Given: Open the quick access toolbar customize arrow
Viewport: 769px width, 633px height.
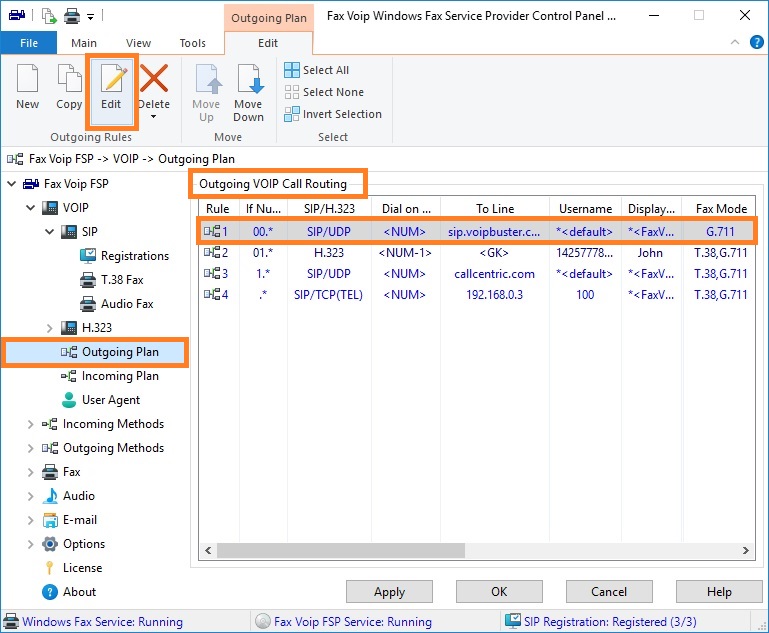Looking at the screenshot, I should click(90, 17).
